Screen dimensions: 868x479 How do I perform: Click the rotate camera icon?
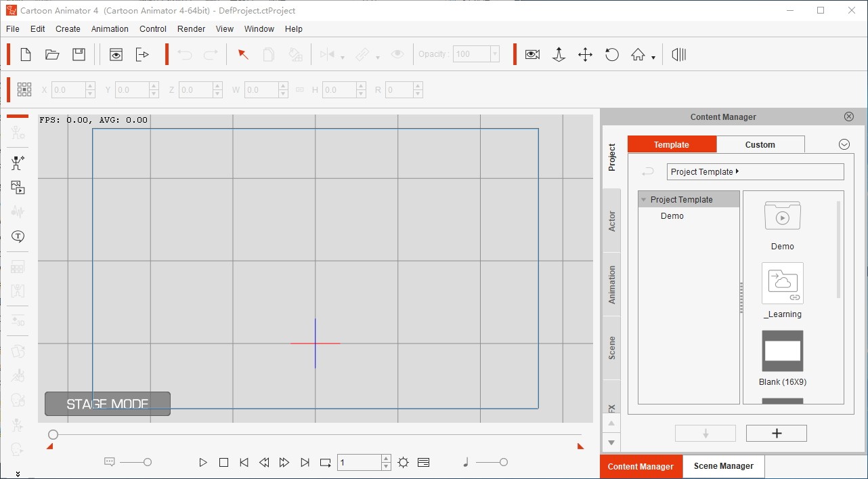[612, 55]
